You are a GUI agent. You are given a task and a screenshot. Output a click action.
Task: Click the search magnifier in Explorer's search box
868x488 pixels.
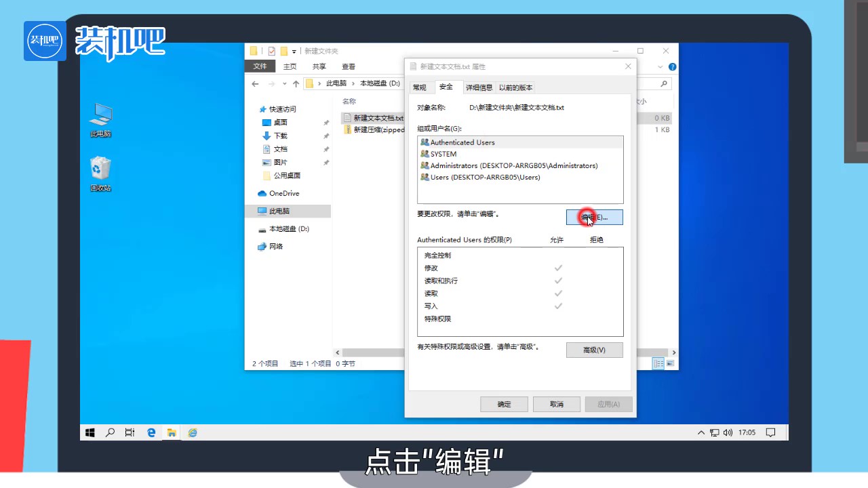pyautogui.click(x=664, y=83)
